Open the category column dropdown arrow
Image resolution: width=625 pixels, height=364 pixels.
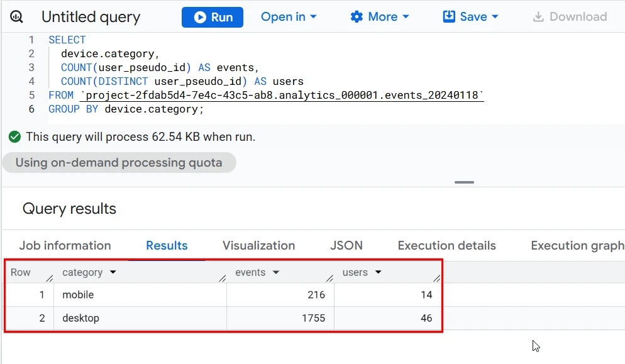coord(113,272)
